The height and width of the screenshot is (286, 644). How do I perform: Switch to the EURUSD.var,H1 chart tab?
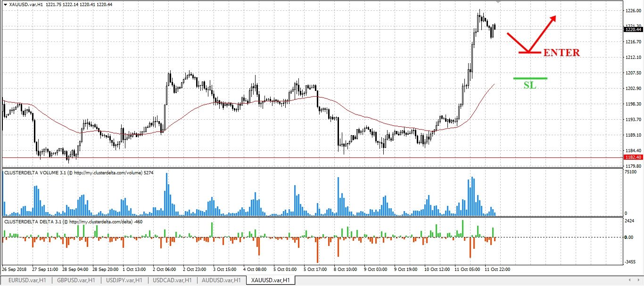click(x=27, y=280)
